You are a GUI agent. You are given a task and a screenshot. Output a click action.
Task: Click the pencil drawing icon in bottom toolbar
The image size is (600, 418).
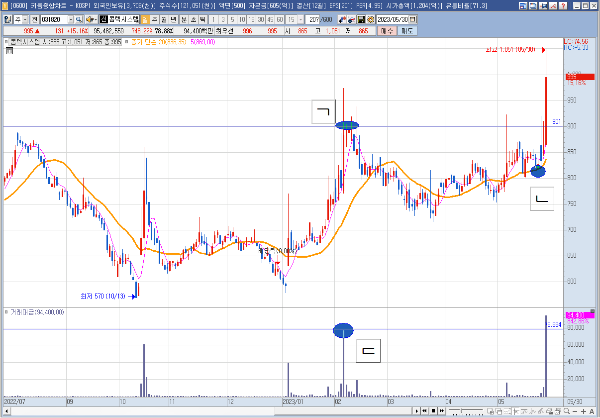tap(540, 411)
